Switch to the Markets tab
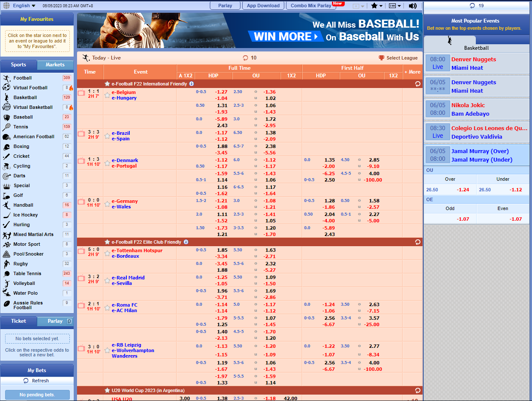Viewport: 532px width, 401px height. pos(55,65)
